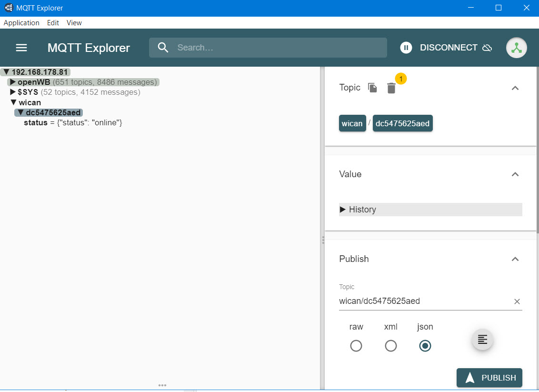
Task: Collapse the dc5475625aed tree node
Action: coord(20,112)
